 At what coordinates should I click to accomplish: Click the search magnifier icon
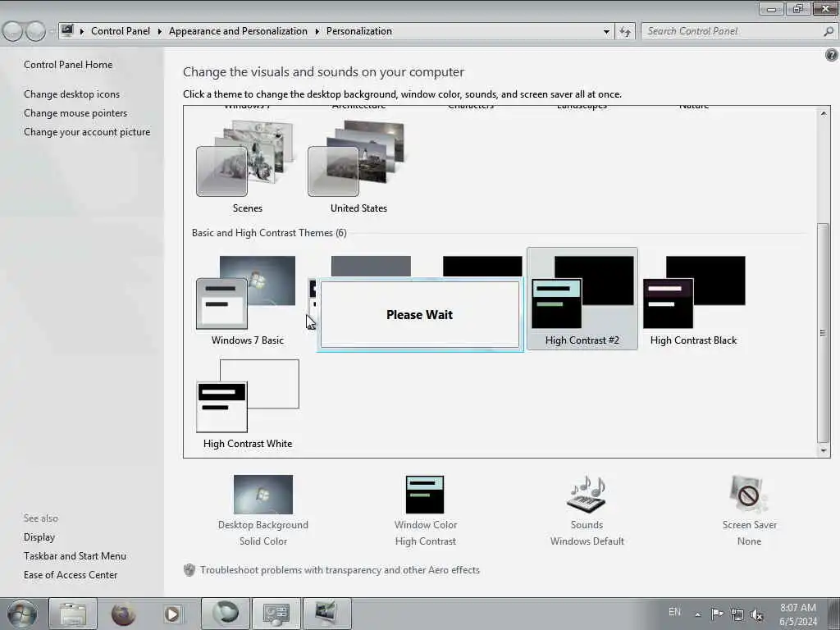[829, 31]
